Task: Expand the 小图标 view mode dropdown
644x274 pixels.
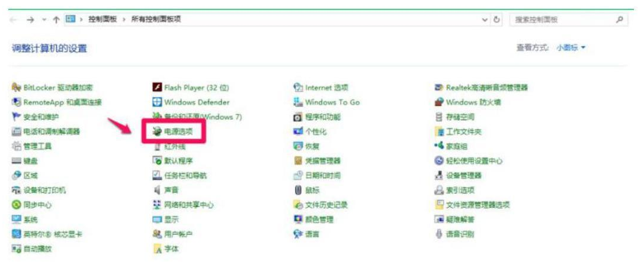Action: [x=571, y=48]
